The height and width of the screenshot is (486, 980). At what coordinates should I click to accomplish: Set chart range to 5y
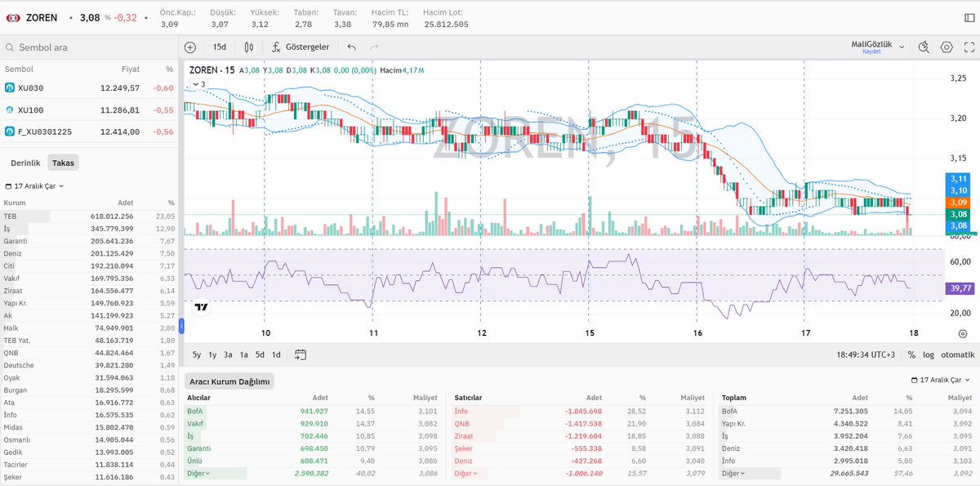pos(197,354)
